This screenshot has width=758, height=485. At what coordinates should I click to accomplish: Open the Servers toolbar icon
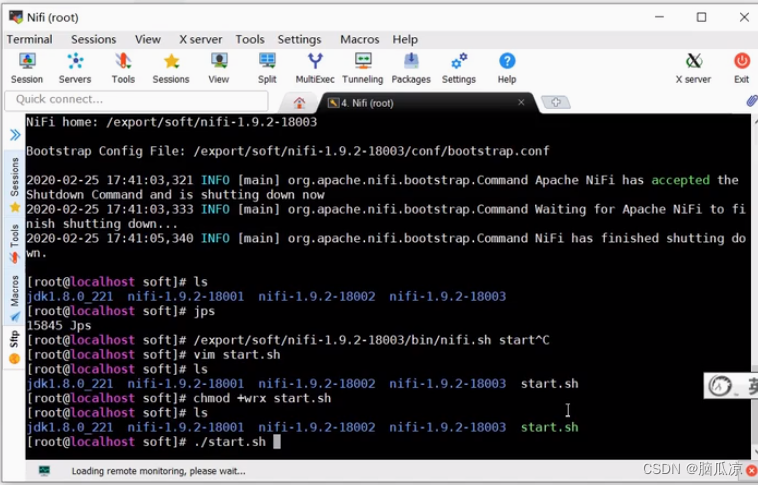[x=75, y=68]
